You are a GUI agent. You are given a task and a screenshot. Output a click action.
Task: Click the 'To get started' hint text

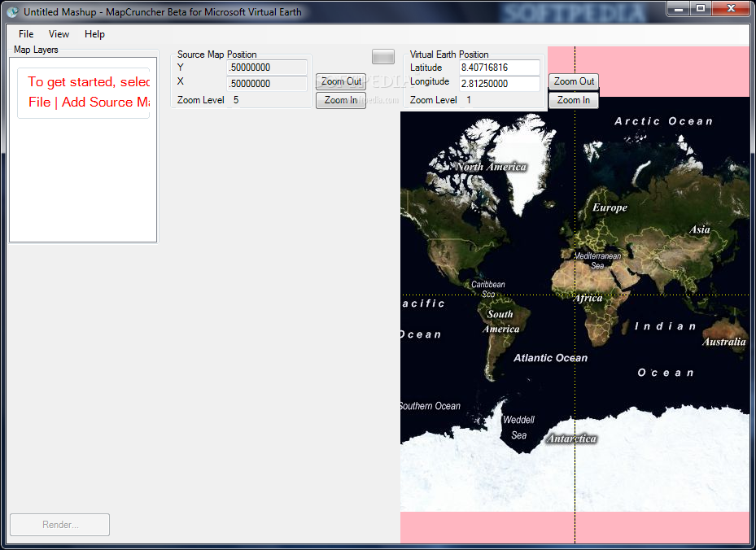89,92
